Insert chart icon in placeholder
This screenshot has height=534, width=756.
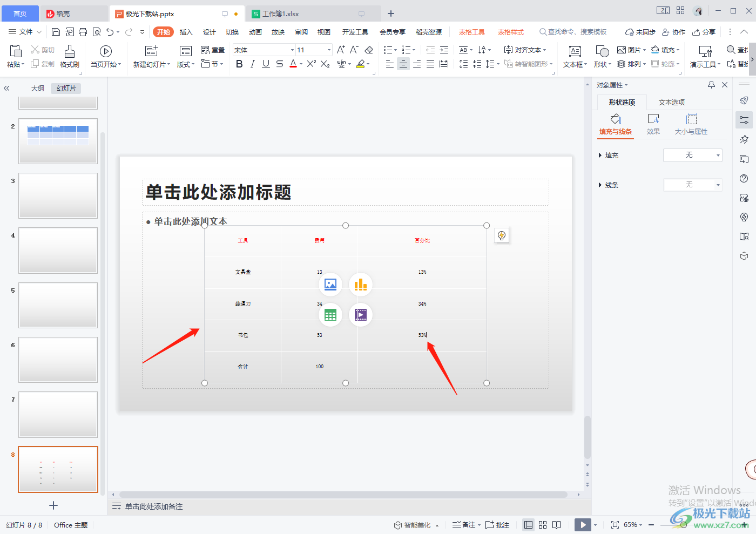361,284
